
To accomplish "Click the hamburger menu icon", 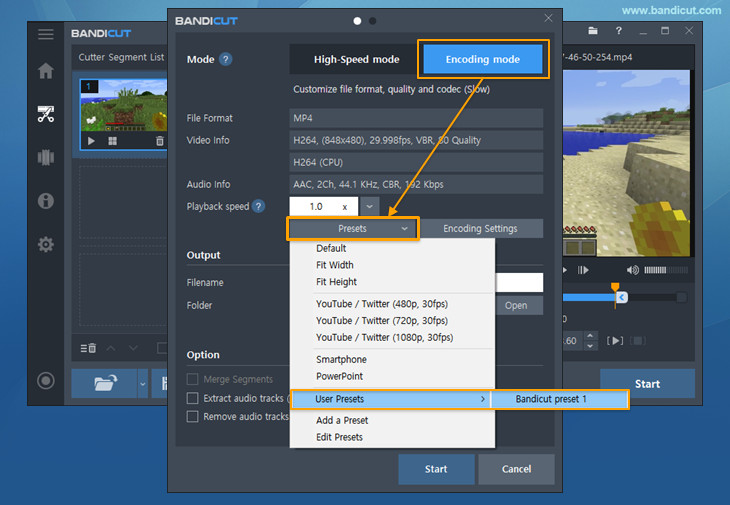I will point(45,34).
